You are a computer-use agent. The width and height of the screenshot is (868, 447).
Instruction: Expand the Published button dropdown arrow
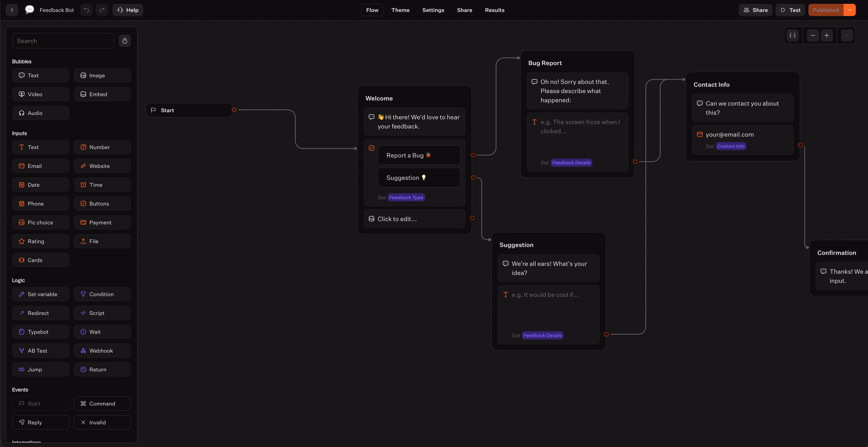point(849,10)
